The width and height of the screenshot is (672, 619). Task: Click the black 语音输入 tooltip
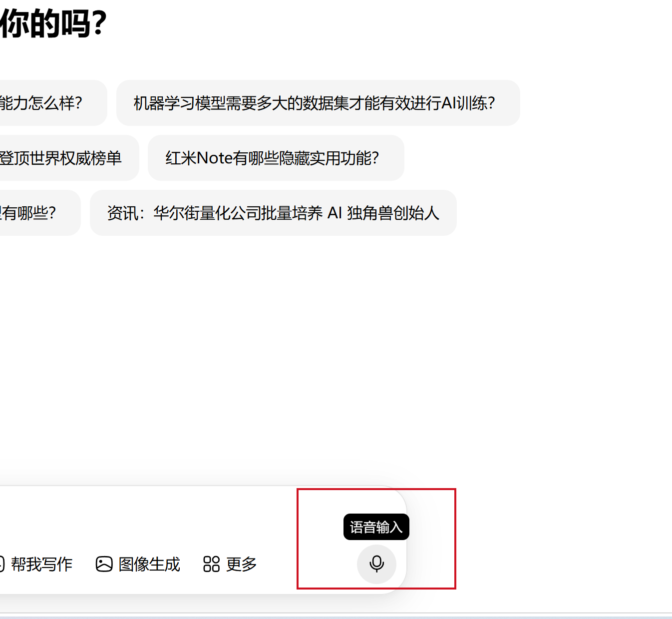(x=376, y=527)
